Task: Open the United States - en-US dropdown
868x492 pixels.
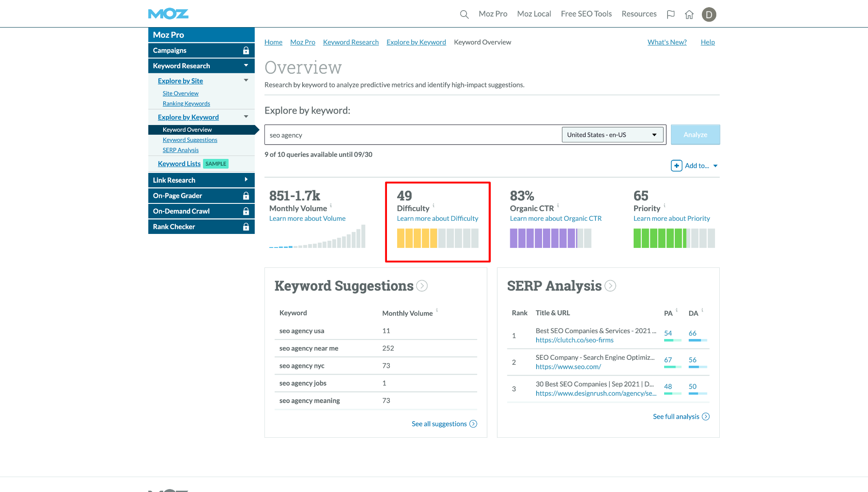Action: (612, 135)
